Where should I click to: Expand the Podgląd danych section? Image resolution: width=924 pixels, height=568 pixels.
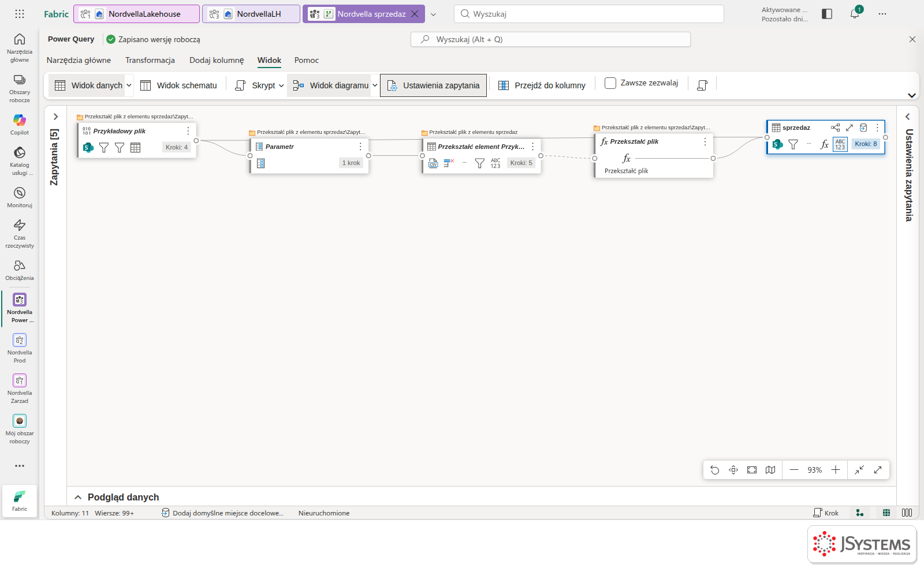coord(78,497)
